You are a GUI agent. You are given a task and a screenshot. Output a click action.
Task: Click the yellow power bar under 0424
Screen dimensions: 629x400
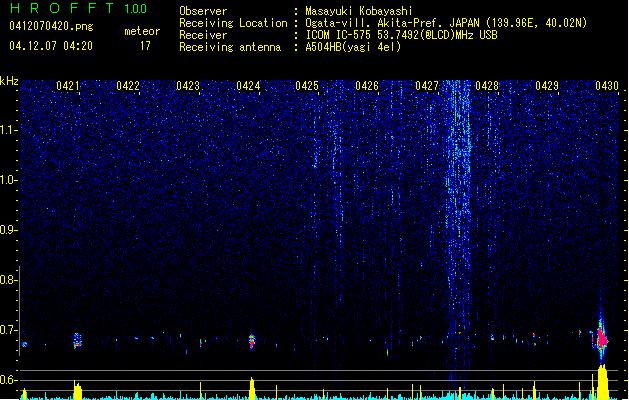(252, 389)
